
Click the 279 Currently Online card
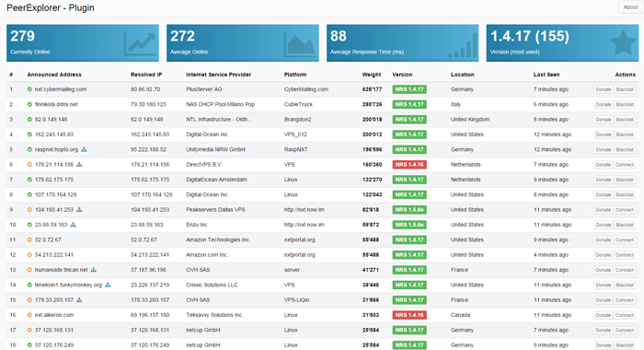pos(83,43)
